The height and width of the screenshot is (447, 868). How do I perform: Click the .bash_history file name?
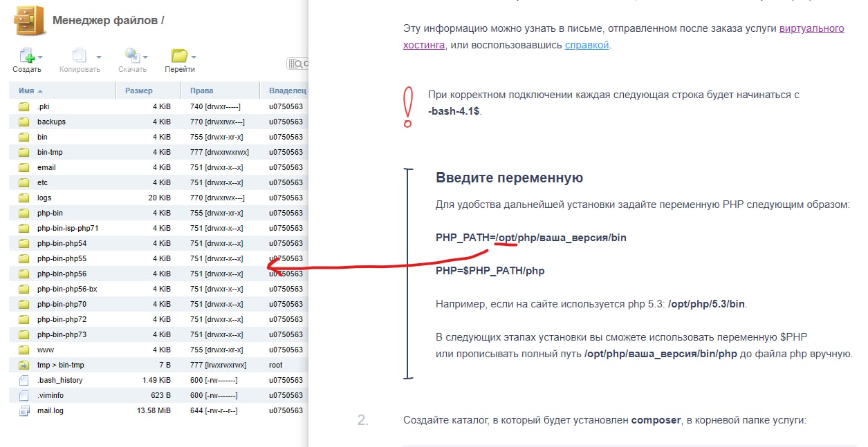click(x=60, y=380)
